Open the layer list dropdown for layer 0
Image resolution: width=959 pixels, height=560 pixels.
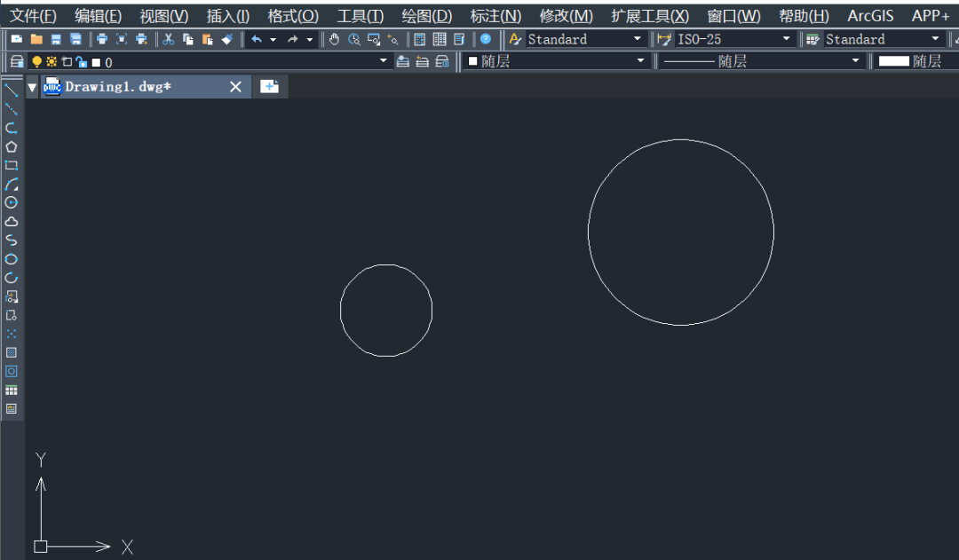point(384,61)
